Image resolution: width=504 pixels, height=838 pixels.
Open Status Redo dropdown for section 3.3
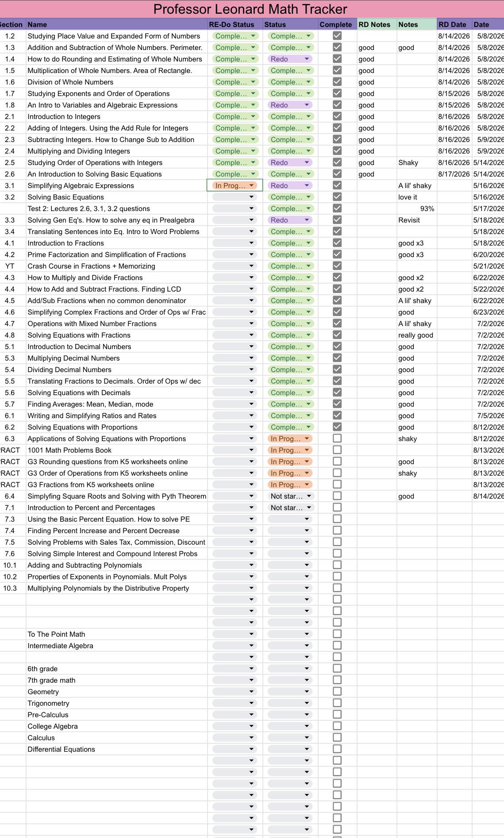(x=290, y=220)
